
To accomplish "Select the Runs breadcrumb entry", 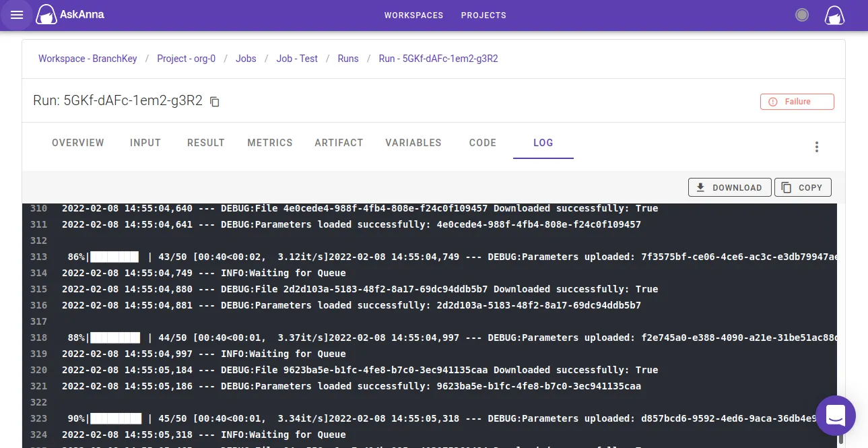I will coord(348,59).
